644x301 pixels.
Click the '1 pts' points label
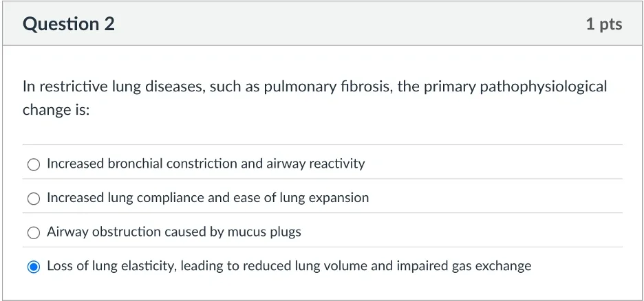(603, 25)
